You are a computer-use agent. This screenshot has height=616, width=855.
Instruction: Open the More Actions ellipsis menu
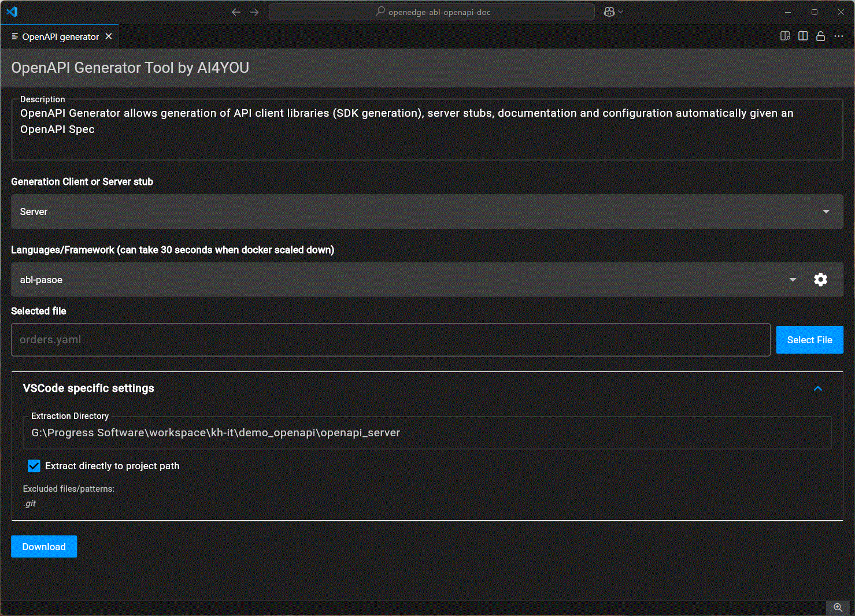(839, 36)
